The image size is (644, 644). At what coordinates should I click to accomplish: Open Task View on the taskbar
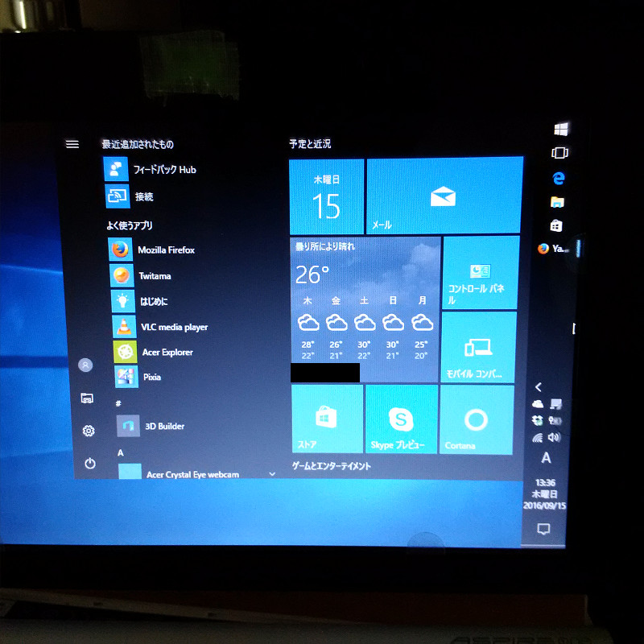pyautogui.click(x=559, y=153)
